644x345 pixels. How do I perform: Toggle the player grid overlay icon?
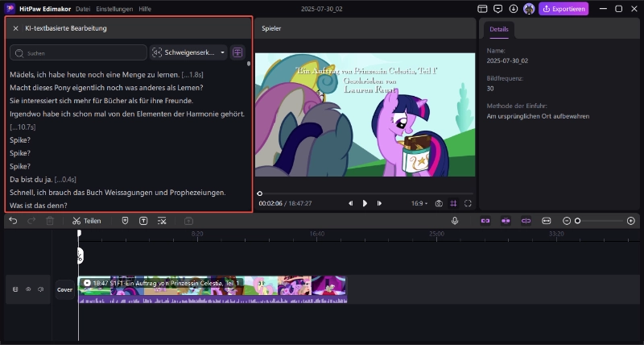point(453,203)
